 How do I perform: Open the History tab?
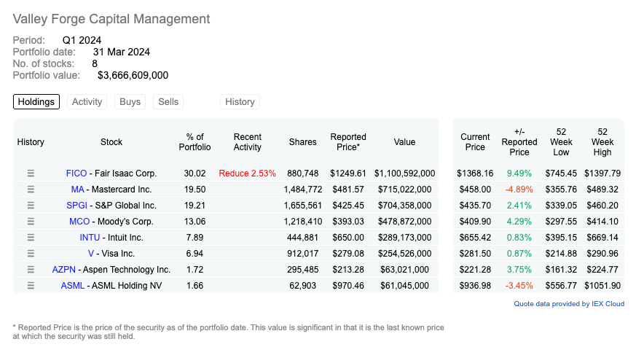tap(240, 102)
